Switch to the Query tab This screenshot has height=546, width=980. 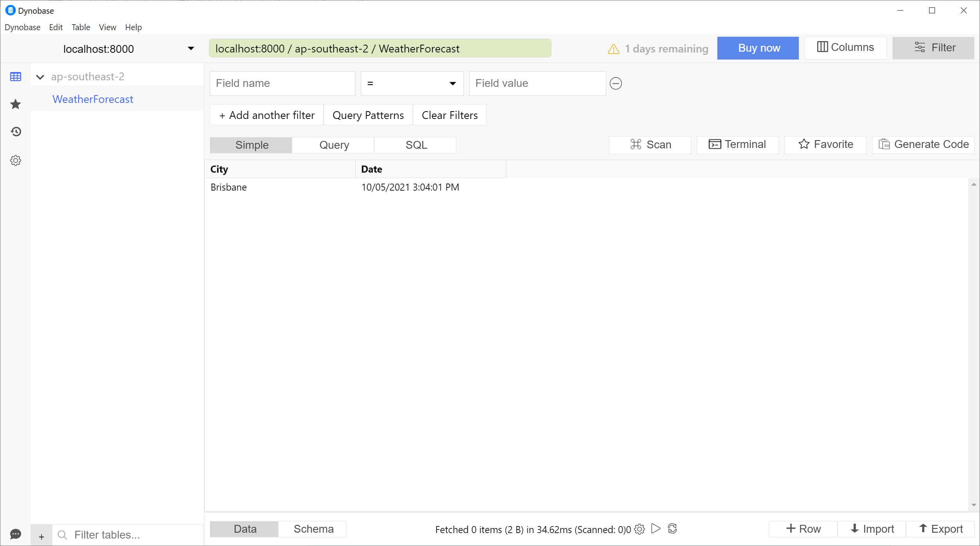point(333,144)
